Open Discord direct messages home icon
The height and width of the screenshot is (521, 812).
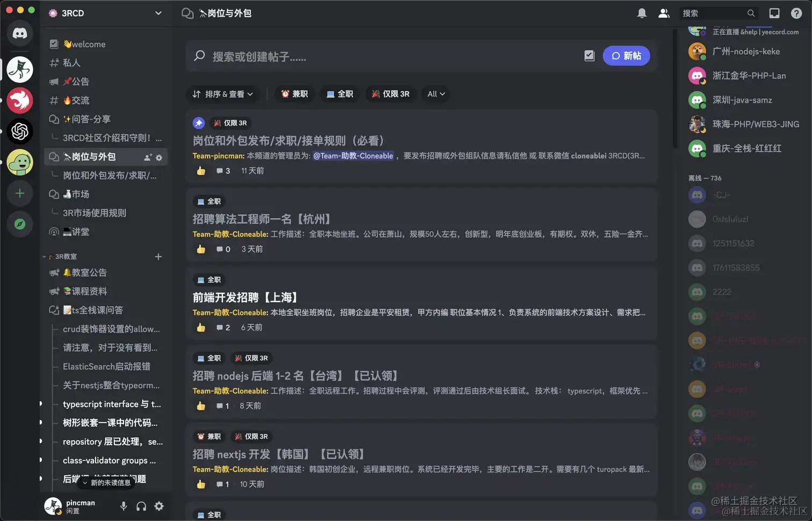[x=20, y=33]
